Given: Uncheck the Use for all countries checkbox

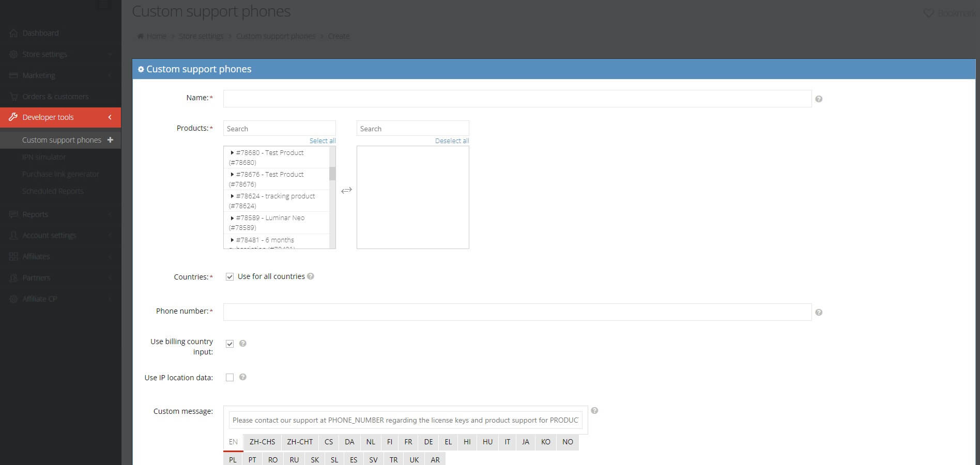Looking at the screenshot, I should tap(229, 277).
